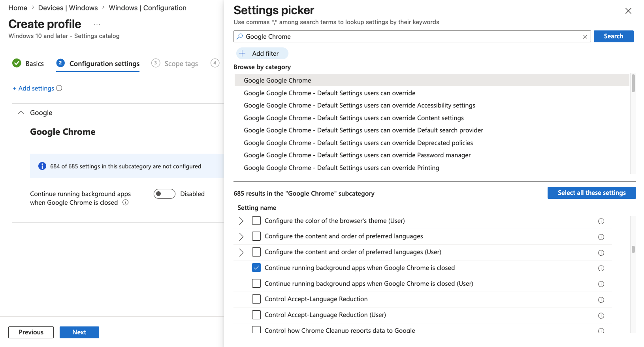This screenshot has width=644, height=347.
Task: Select the Google Google Chrome category
Action: 432,80
